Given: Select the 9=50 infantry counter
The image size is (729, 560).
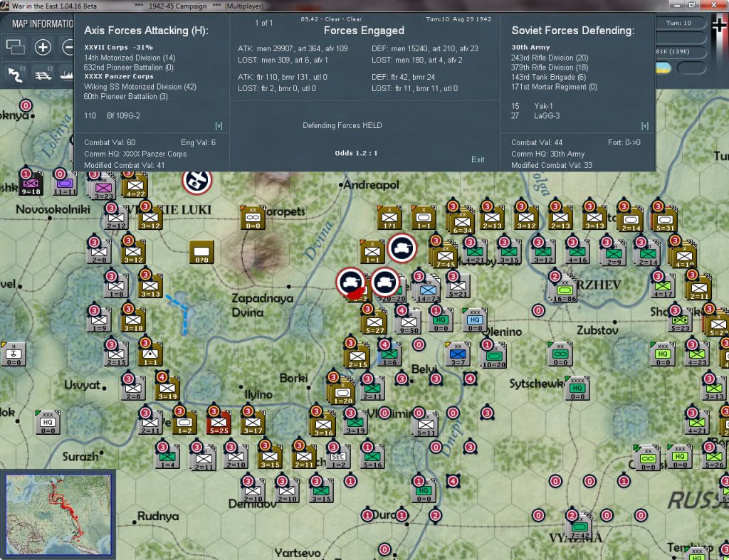Looking at the screenshot, I should click(x=409, y=322).
